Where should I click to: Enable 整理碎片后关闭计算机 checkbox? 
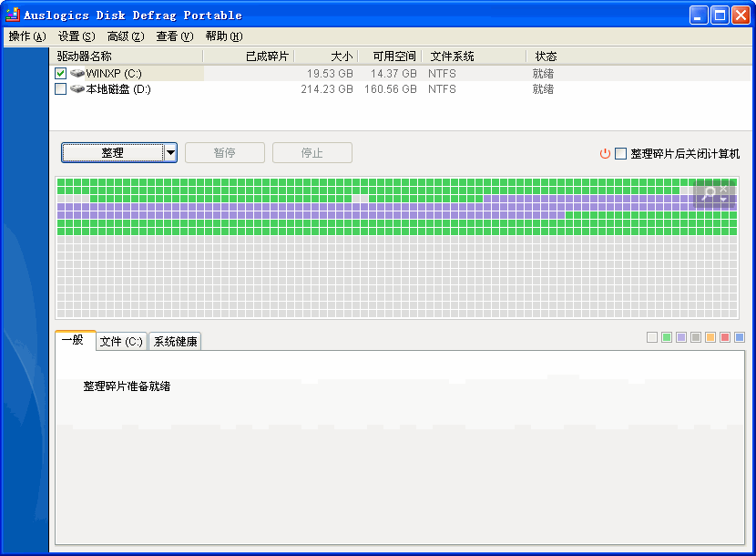click(621, 153)
